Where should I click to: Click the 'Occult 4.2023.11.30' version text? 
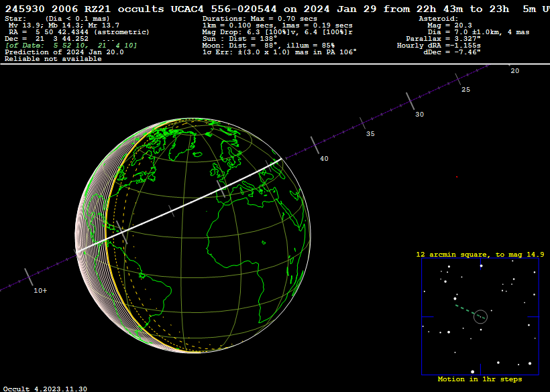(45, 389)
